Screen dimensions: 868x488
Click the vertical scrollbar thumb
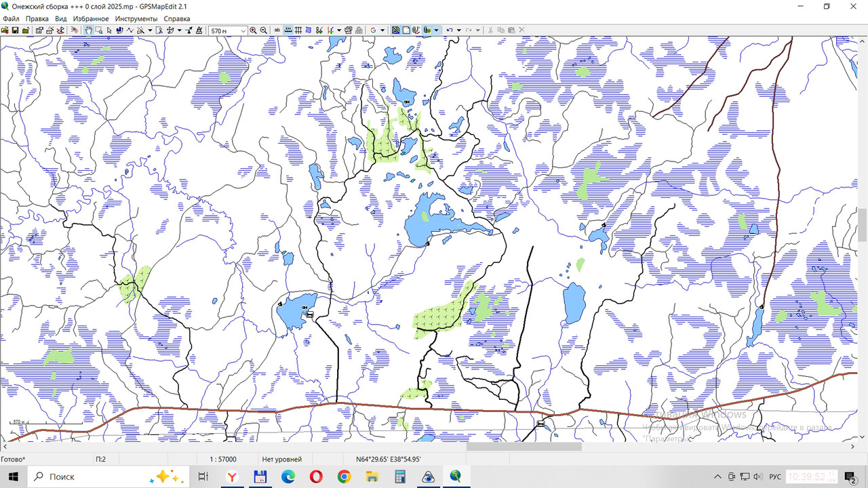862,225
